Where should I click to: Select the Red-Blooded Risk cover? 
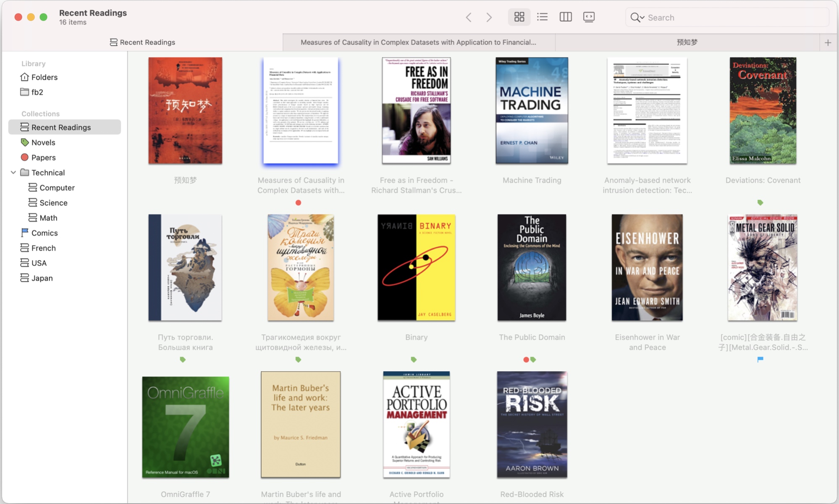click(x=532, y=425)
